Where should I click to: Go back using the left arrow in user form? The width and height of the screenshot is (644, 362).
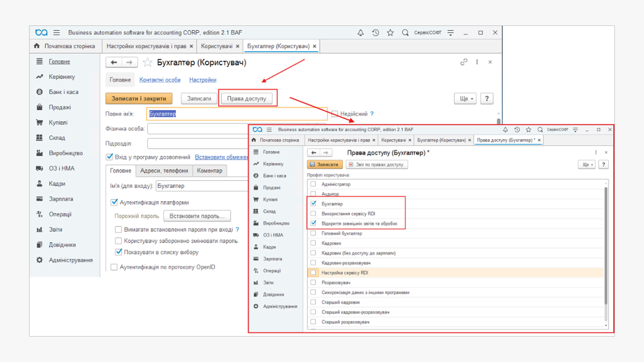coord(114,62)
